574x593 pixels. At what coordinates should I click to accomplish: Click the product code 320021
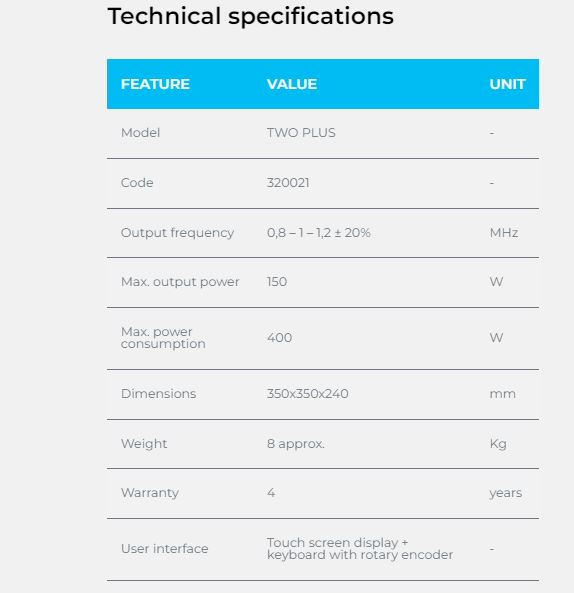(x=288, y=183)
